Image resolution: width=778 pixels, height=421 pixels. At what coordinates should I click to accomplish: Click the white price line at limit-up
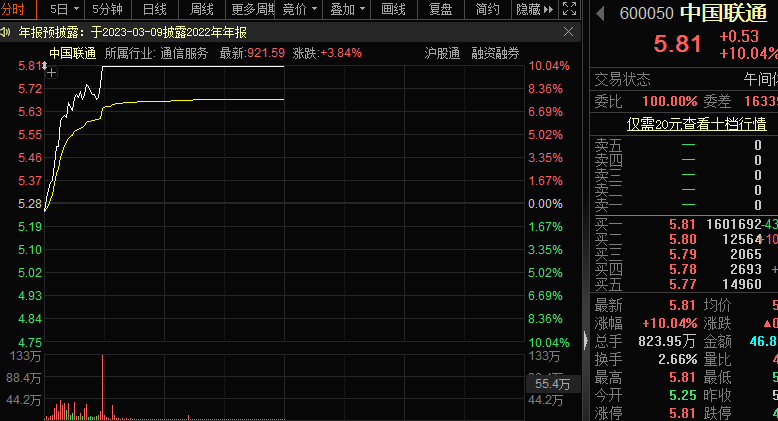[x=194, y=66]
